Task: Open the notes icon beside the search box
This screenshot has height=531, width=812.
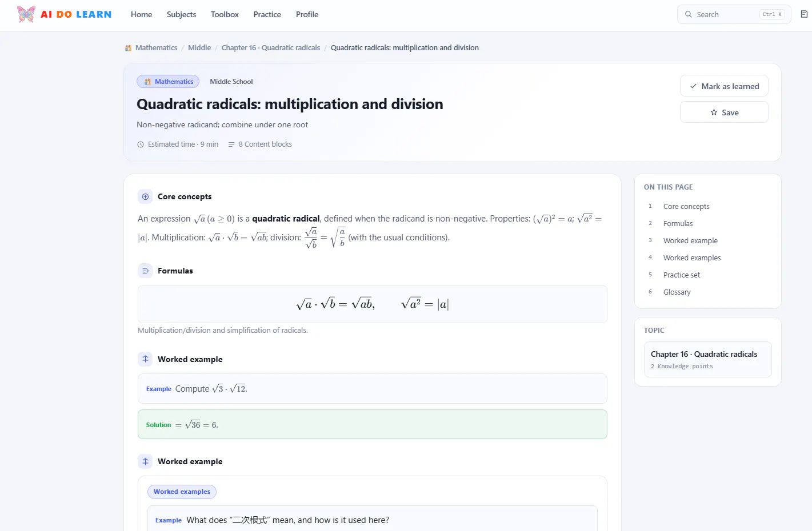Action: click(804, 14)
